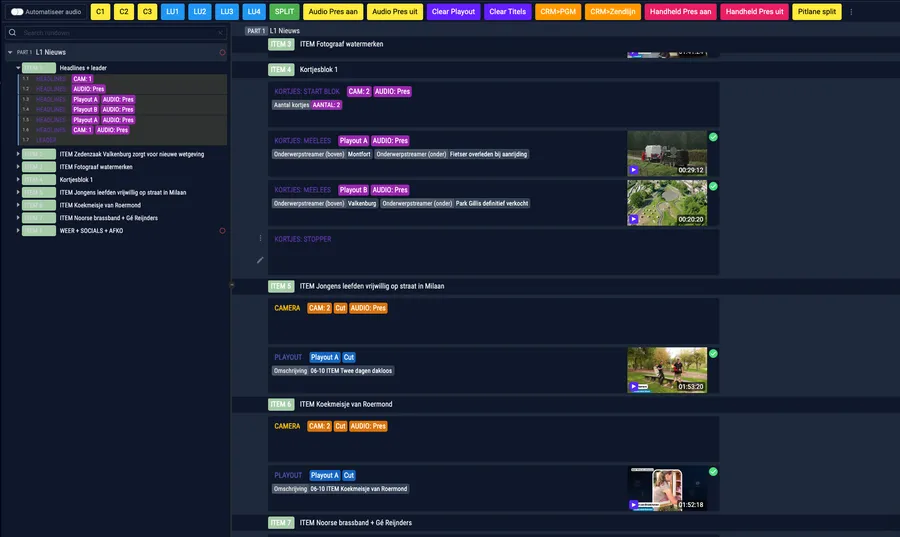Open the toolbar overflow three-dot menu
Screen dimensions: 900x537
pos(851,11)
